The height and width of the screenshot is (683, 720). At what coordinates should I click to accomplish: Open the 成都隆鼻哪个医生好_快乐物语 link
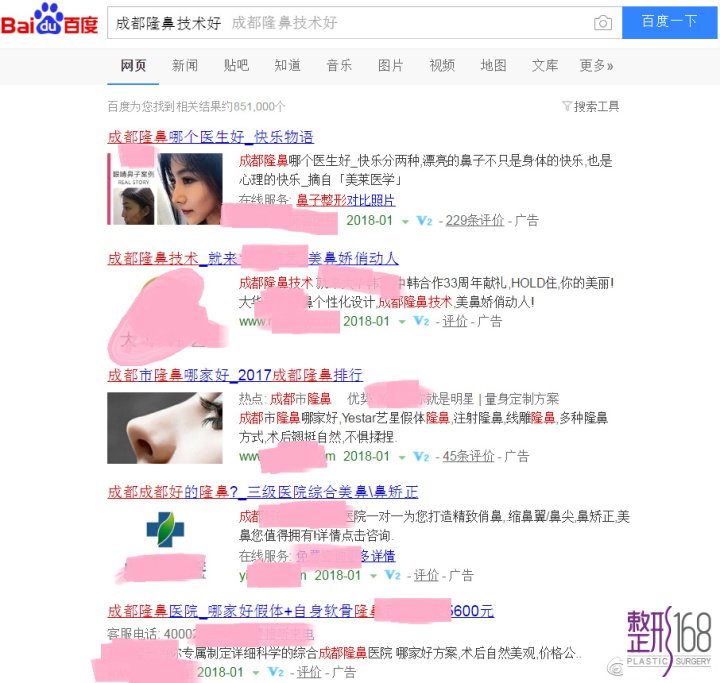point(210,137)
